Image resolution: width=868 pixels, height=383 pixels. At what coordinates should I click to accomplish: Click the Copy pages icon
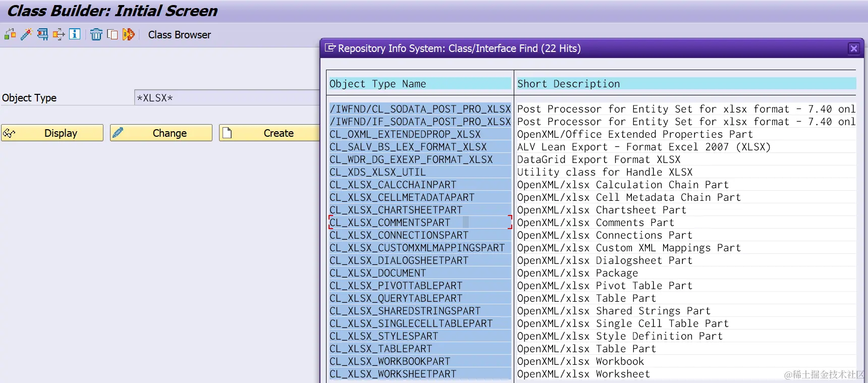click(113, 34)
